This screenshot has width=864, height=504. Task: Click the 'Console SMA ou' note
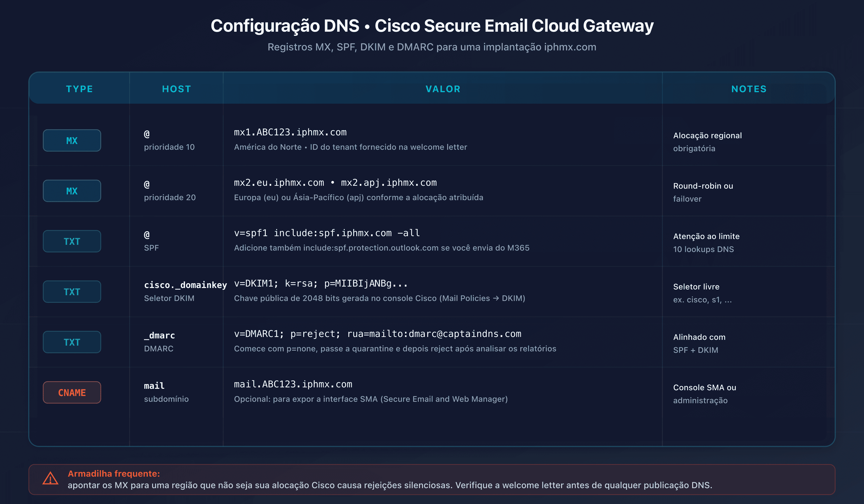click(x=705, y=388)
